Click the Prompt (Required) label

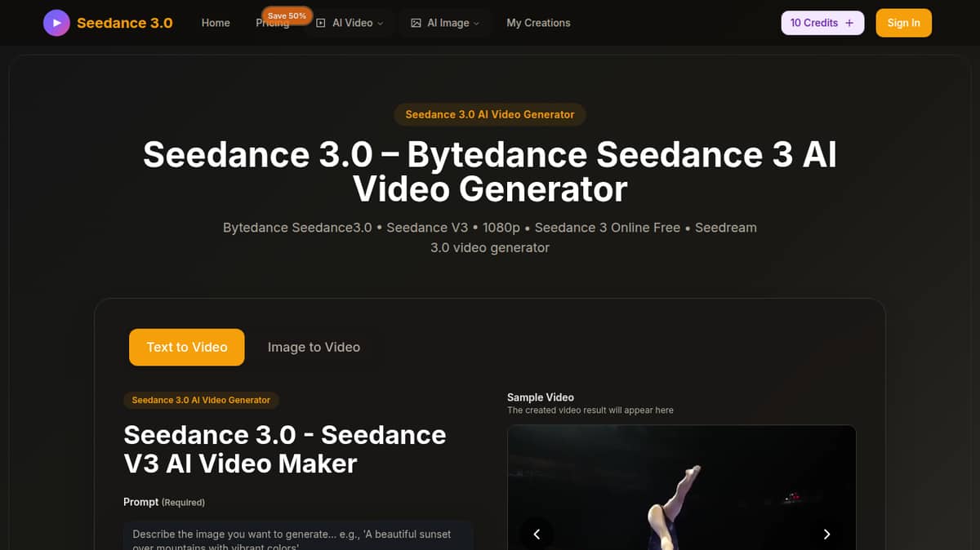pos(164,502)
